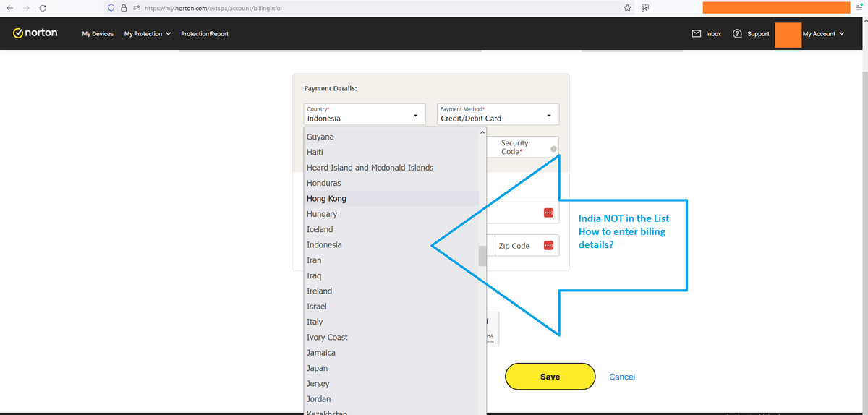Click the country list scroll-up arrow
This screenshot has width=868, height=415.
pyautogui.click(x=482, y=133)
